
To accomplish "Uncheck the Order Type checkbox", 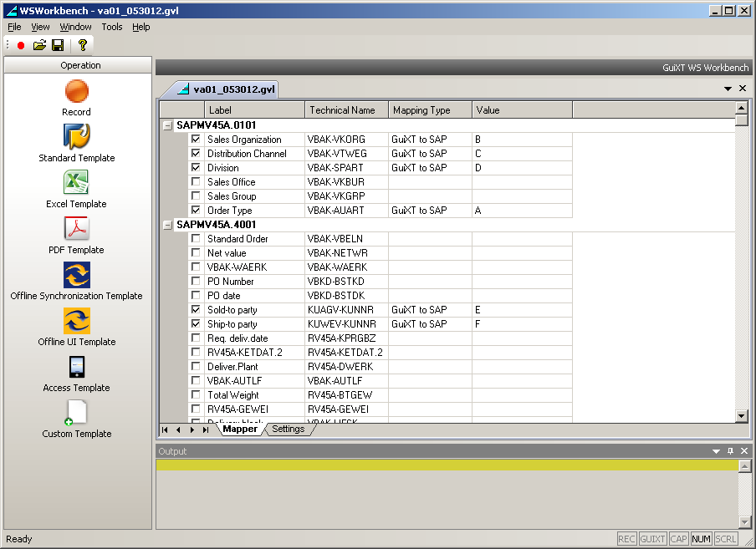I will click(196, 210).
